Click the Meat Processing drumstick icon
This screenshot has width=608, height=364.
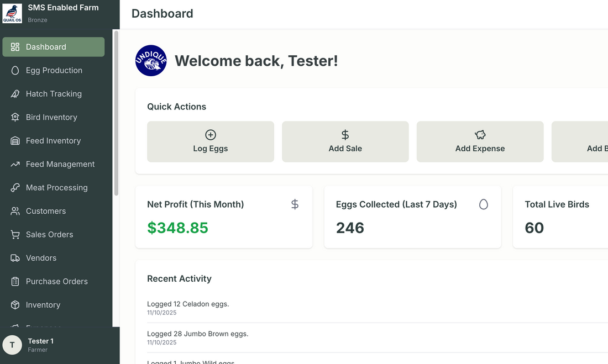[x=15, y=188]
